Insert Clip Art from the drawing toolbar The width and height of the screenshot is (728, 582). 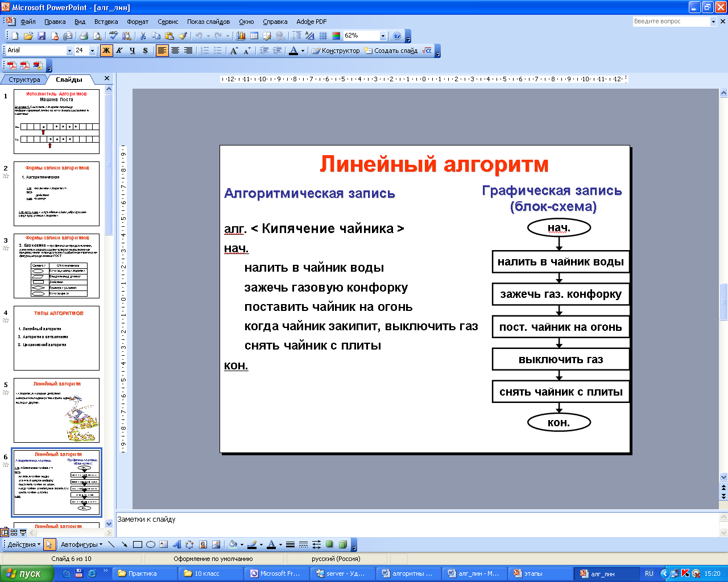[203, 544]
